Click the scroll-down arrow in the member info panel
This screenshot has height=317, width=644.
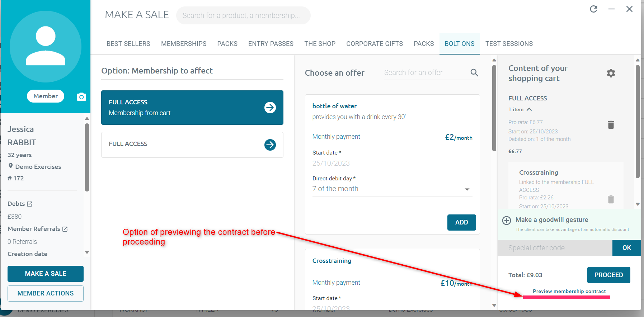pos(87,252)
